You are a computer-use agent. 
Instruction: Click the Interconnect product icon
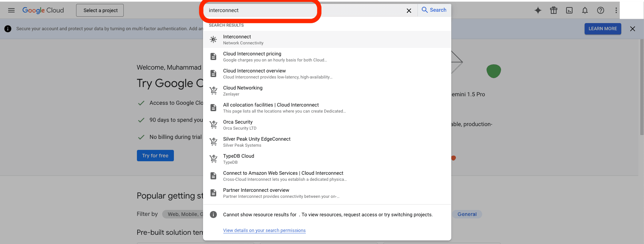(213, 39)
